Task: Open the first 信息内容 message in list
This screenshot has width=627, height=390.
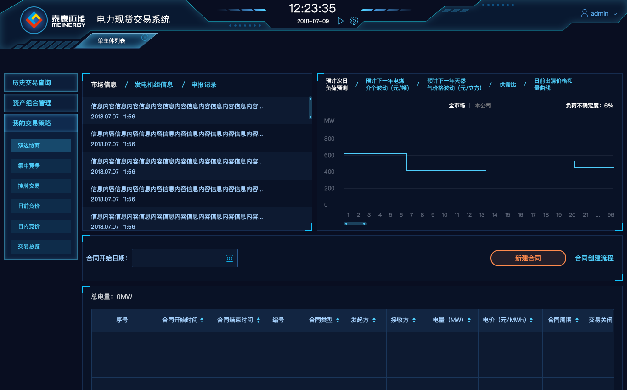Action: (197, 111)
